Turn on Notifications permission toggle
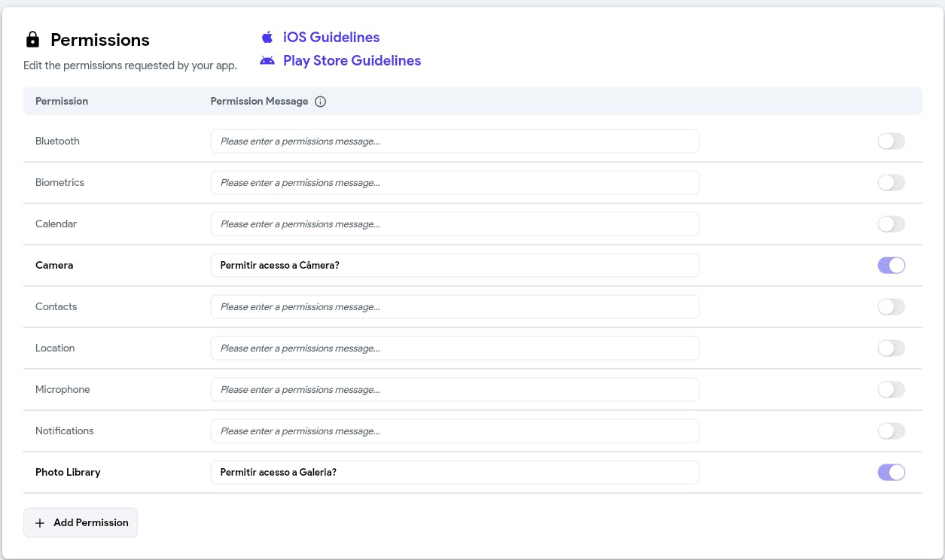Image resolution: width=945 pixels, height=560 pixels. coord(891,431)
